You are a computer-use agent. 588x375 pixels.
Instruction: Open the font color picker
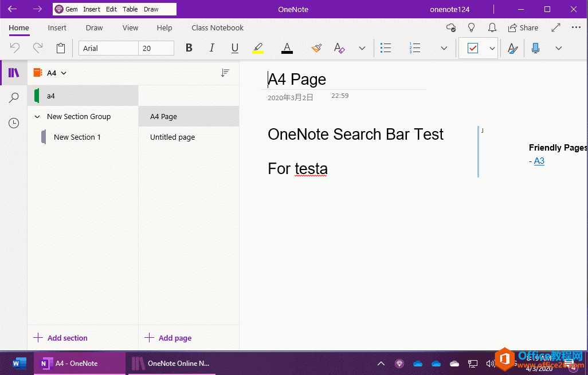(x=287, y=48)
